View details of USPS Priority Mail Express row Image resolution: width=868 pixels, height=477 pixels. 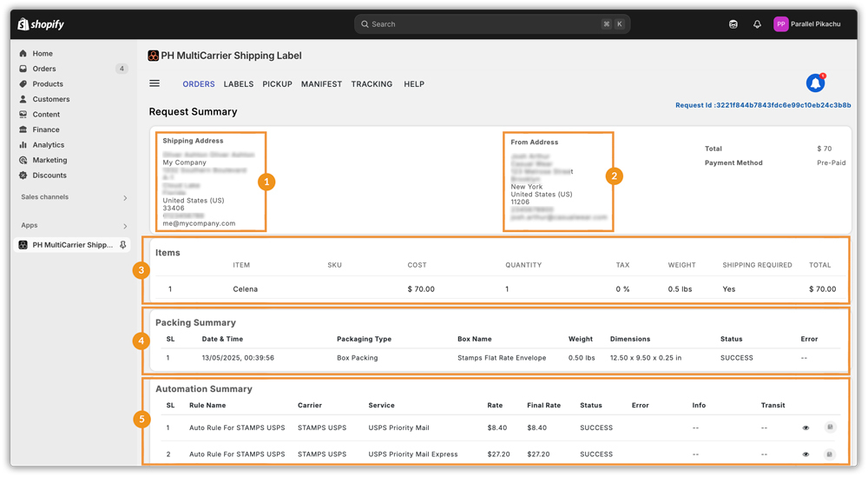[x=806, y=454]
